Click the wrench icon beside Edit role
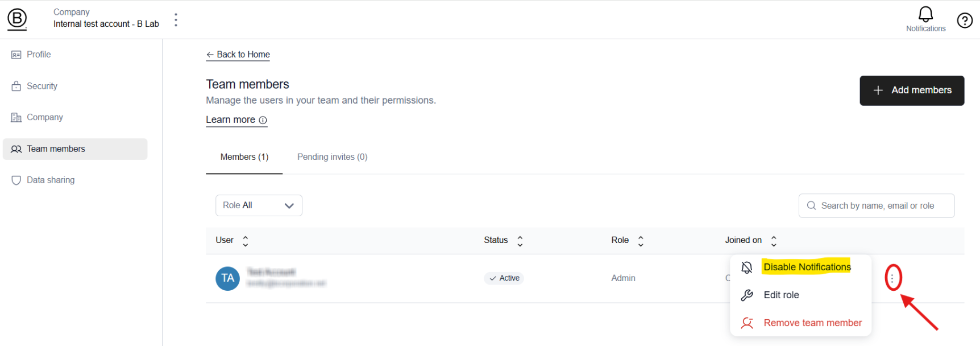This screenshot has height=346, width=980. coord(747,295)
